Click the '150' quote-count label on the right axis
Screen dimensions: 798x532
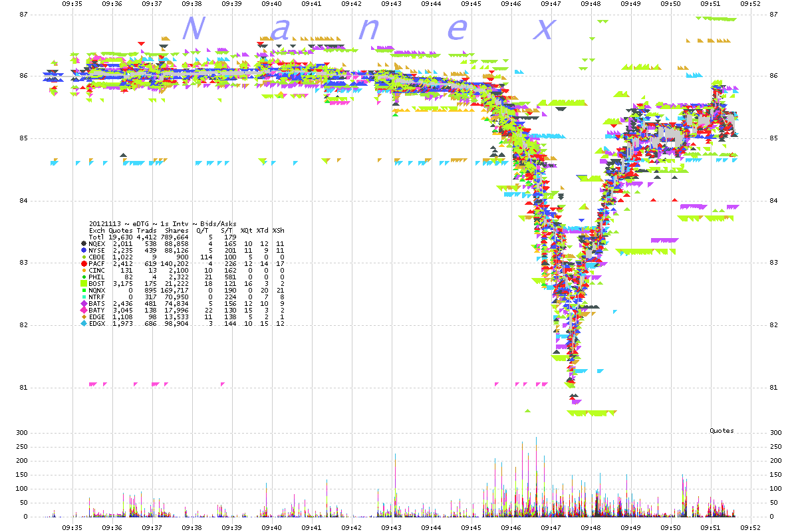(775, 475)
